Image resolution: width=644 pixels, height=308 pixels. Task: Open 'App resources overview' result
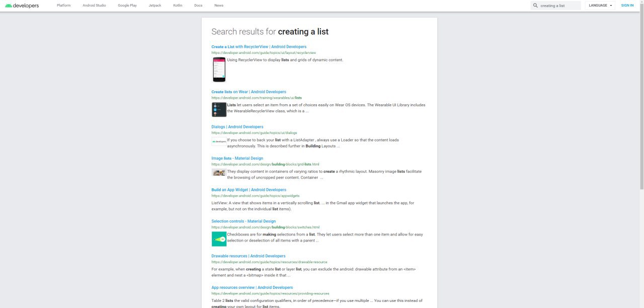tap(252, 288)
